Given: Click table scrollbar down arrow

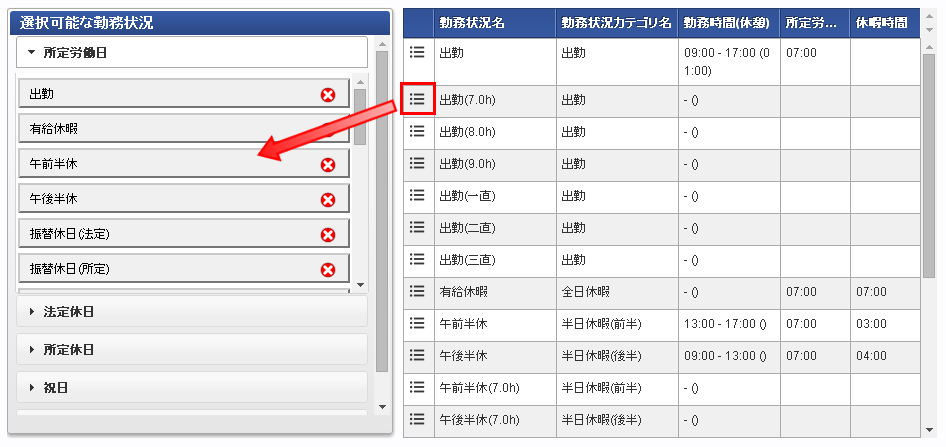Looking at the screenshot, I should [x=930, y=430].
